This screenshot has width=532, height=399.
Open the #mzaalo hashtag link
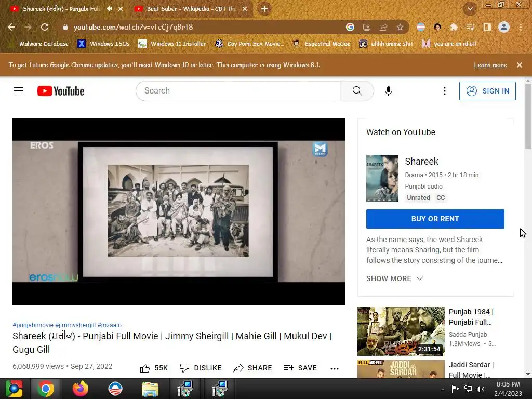point(109,325)
